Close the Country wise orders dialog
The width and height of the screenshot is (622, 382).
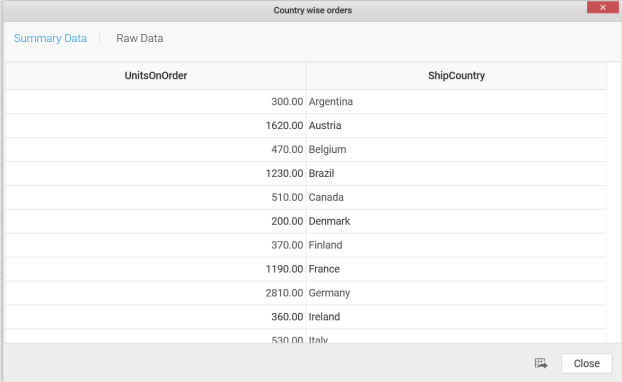[603, 8]
